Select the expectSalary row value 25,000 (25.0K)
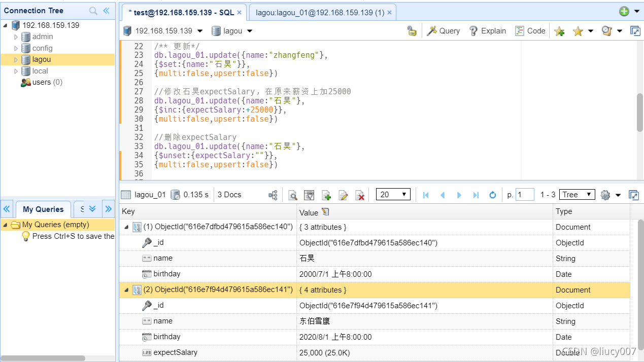Screen dimensions: 644x362 pyautogui.click(x=325, y=353)
